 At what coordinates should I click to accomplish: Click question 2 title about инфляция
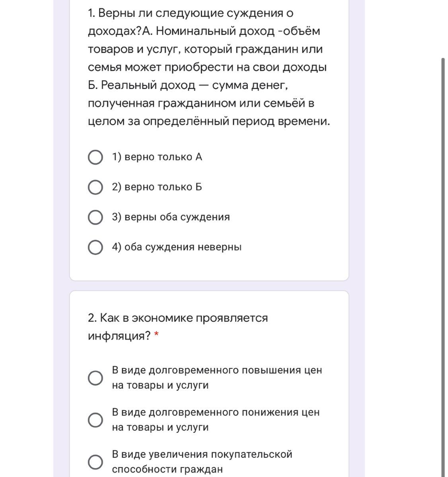(178, 327)
